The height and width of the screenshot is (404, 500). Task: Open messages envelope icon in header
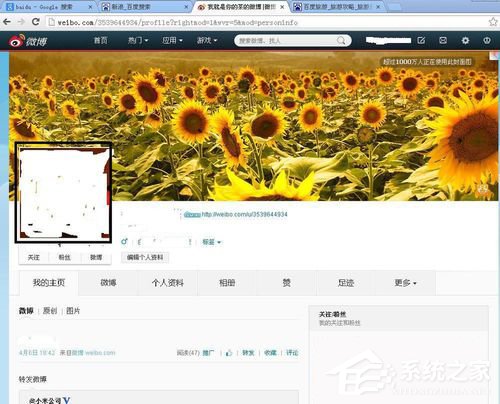pyautogui.click(x=443, y=40)
